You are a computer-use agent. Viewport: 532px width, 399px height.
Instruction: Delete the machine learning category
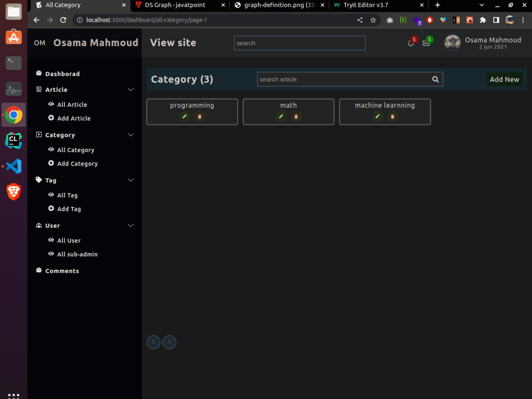pos(392,117)
